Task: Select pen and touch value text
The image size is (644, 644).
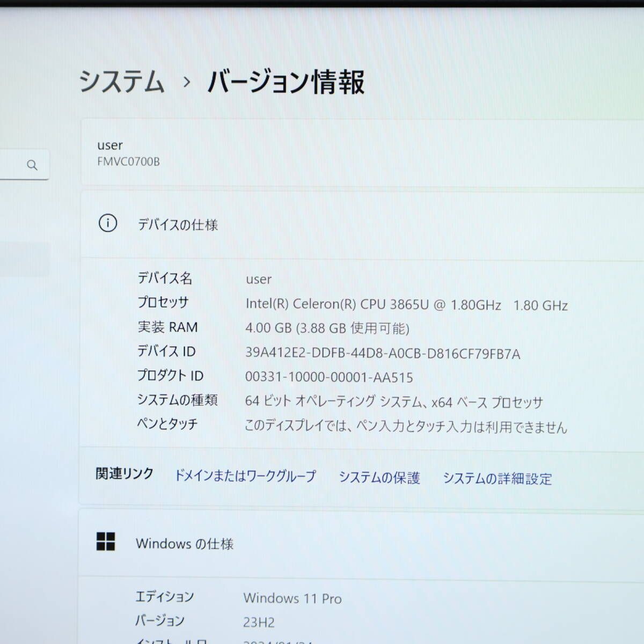Action: pos(406,427)
